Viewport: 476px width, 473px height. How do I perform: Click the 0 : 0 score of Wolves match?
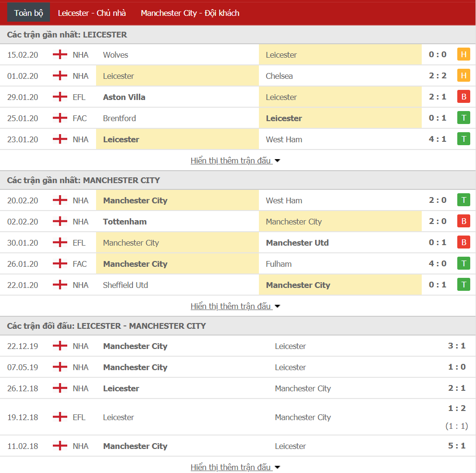(438, 55)
